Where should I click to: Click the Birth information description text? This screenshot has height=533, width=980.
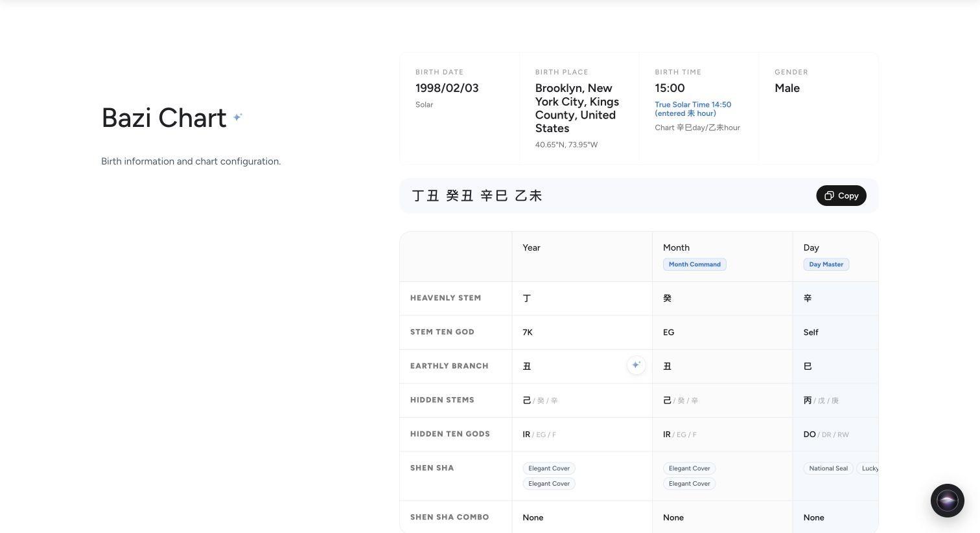click(x=191, y=161)
